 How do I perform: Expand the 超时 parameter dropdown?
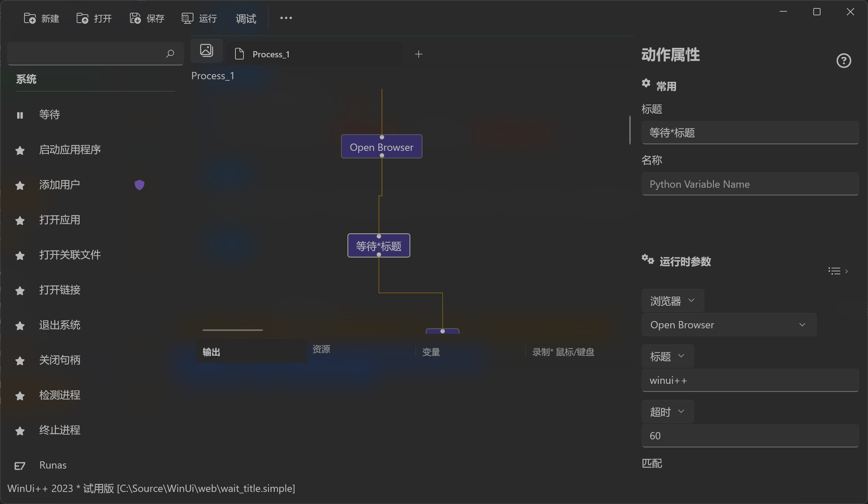click(x=668, y=412)
